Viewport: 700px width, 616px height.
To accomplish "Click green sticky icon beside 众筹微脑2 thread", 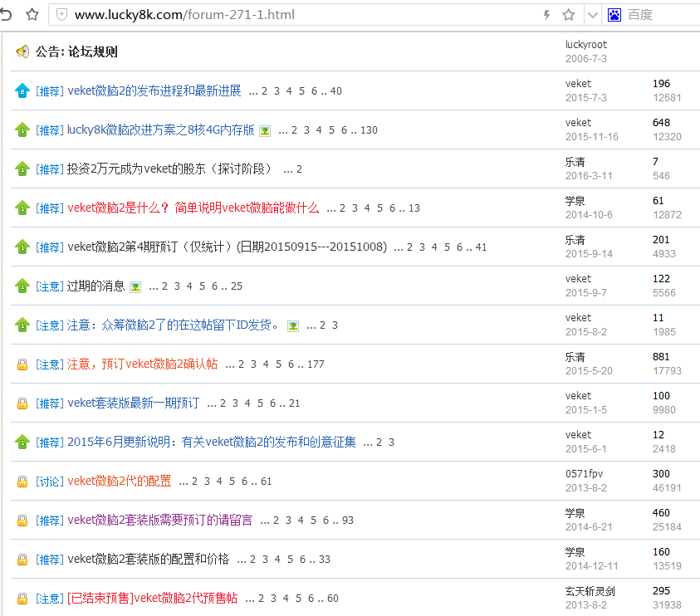I will point(22,325).
